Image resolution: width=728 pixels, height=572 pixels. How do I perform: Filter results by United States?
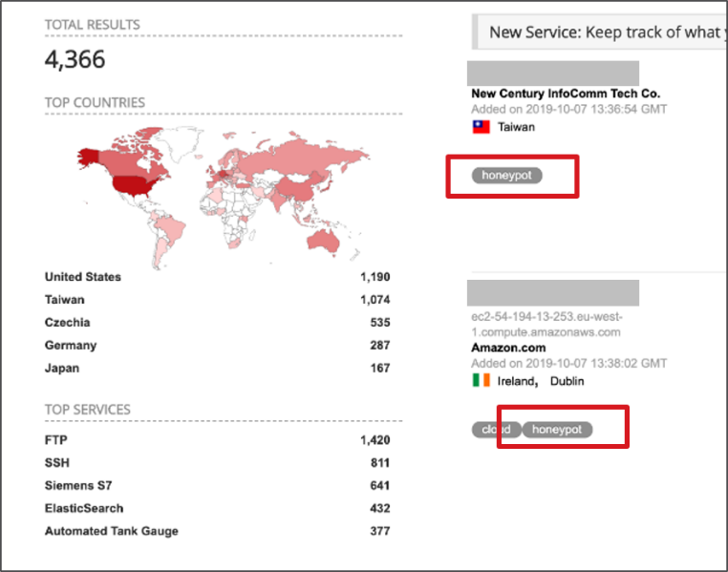[83, 277]
